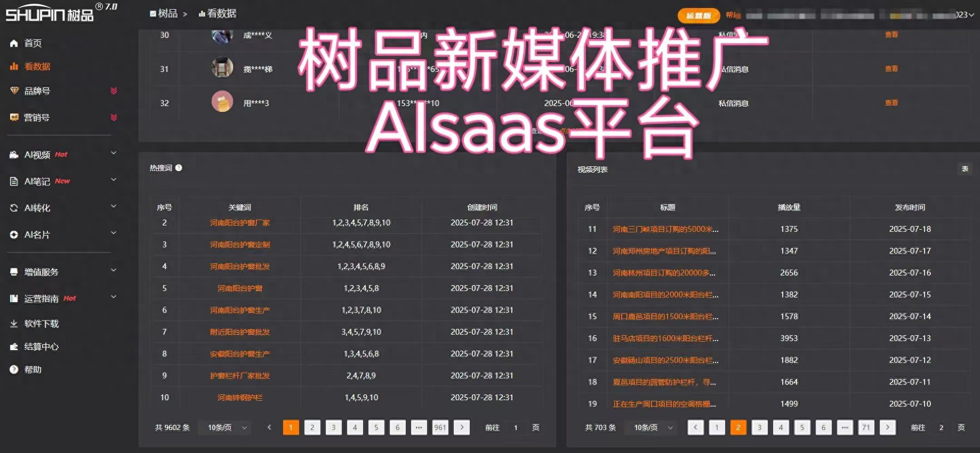Expand the AI笔记 menu chevron
The height and width of the screenshot is (453, 980).
point(114,180)
